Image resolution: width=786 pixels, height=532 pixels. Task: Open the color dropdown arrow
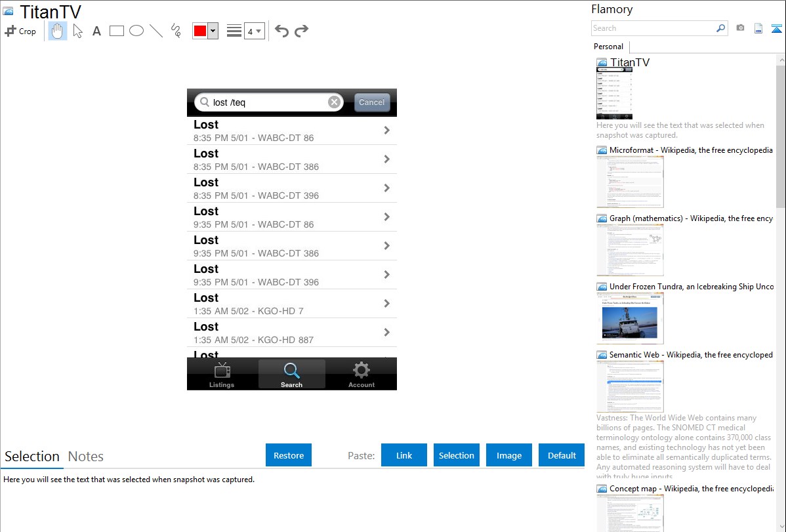tap(213, 31)
